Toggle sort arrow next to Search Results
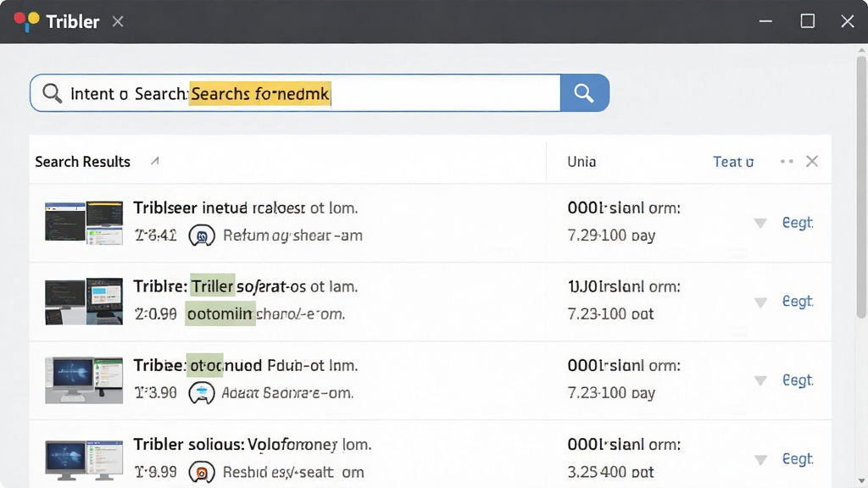868x488 pixels. [155, 161]
